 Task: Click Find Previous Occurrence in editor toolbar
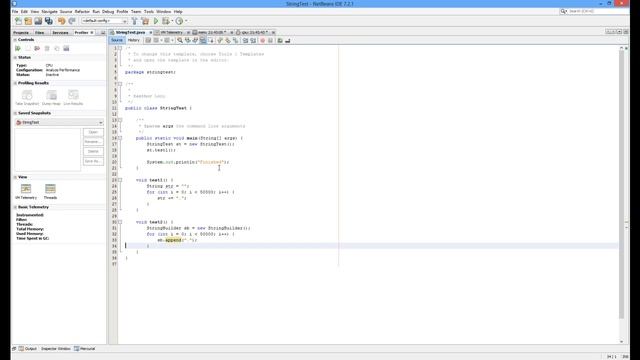click(187, 40)
